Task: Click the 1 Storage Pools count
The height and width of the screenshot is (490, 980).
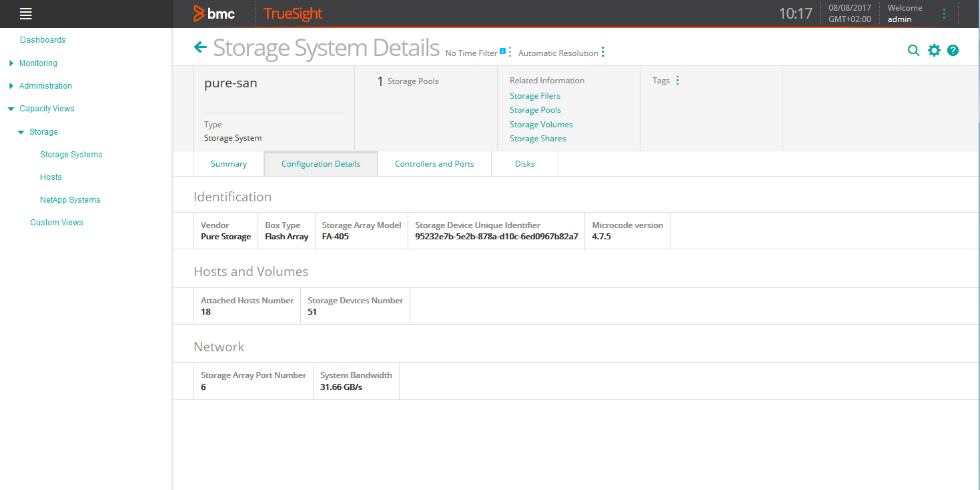Action: pyautogui.click(x=408, y=81)
